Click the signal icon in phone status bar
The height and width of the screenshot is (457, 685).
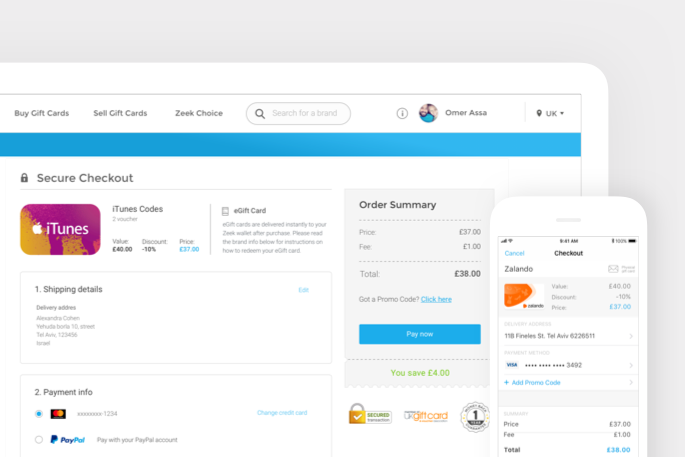pos(504,241)
